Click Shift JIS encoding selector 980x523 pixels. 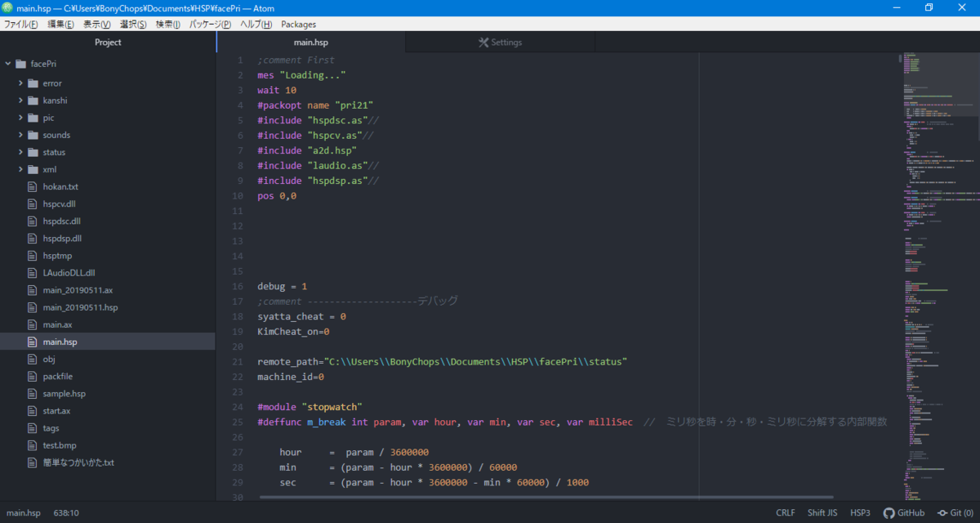pyautogui.click(x=822, y=513)
